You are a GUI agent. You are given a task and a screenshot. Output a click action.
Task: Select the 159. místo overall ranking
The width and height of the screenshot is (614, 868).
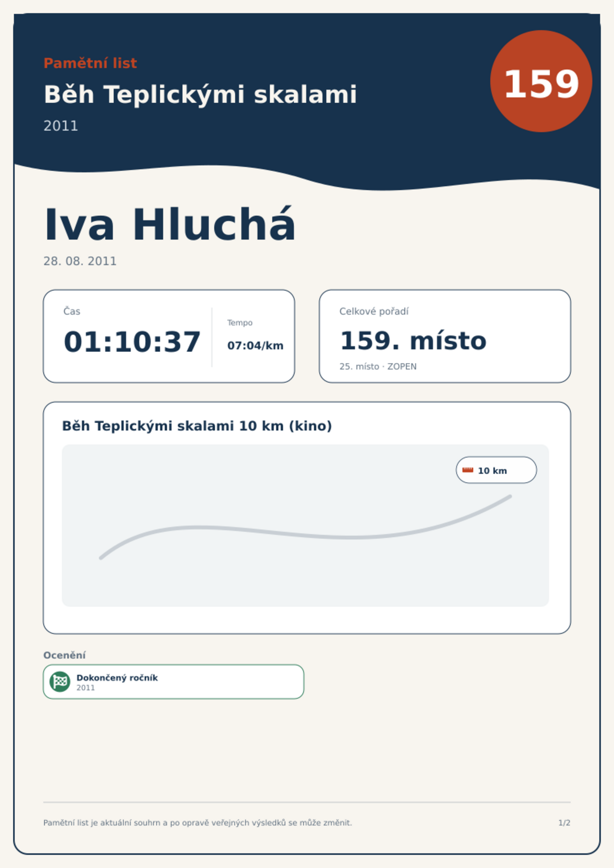point(413,341)
